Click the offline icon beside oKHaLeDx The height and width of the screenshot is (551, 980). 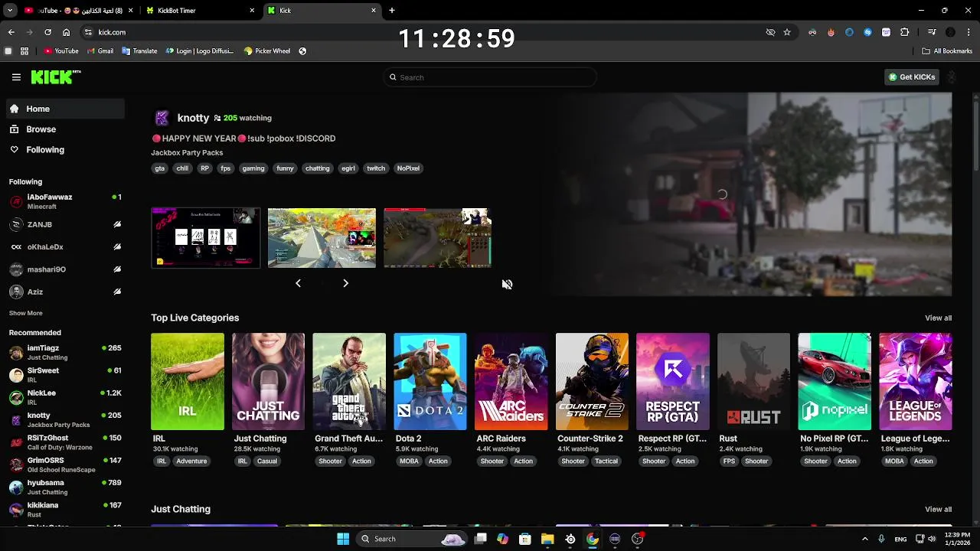pos(117,247)
